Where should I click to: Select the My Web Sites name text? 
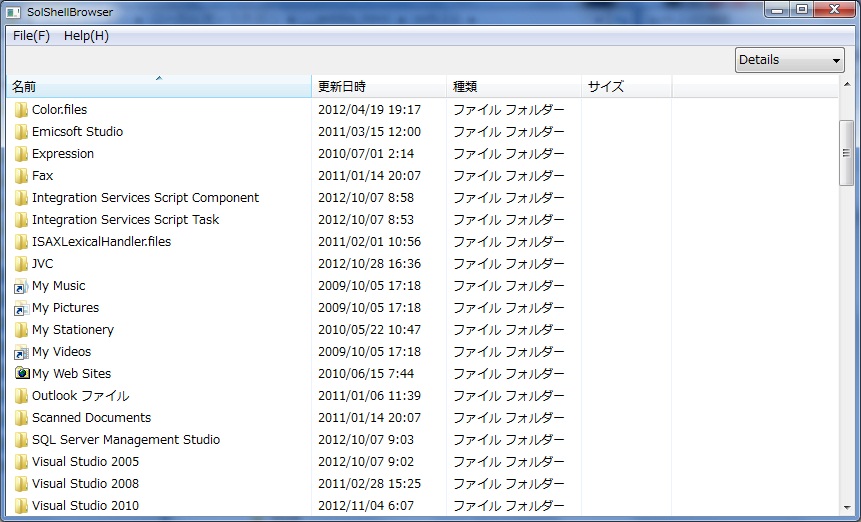pos(71,374)
